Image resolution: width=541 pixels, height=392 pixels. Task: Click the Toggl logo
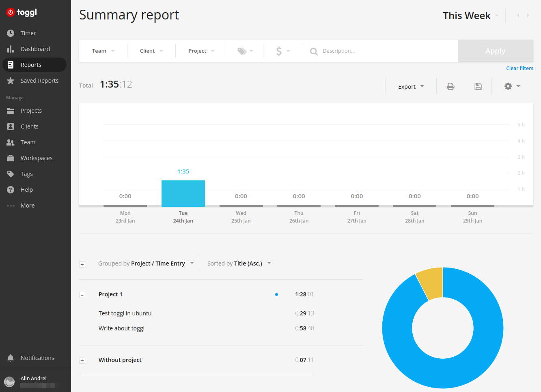click(x=21, y=12)
